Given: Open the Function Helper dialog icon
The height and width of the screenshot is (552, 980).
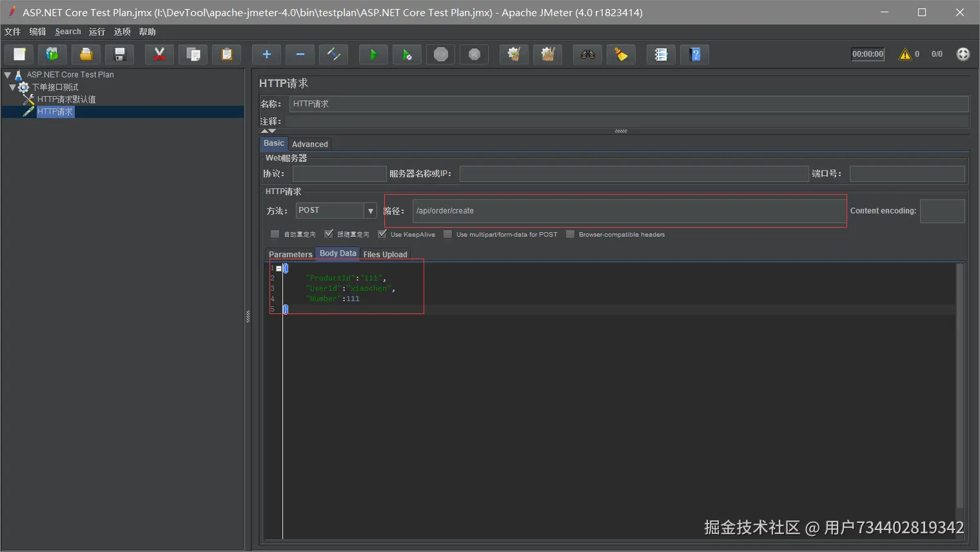Looking at the screenshot, I should pos(661,55).
